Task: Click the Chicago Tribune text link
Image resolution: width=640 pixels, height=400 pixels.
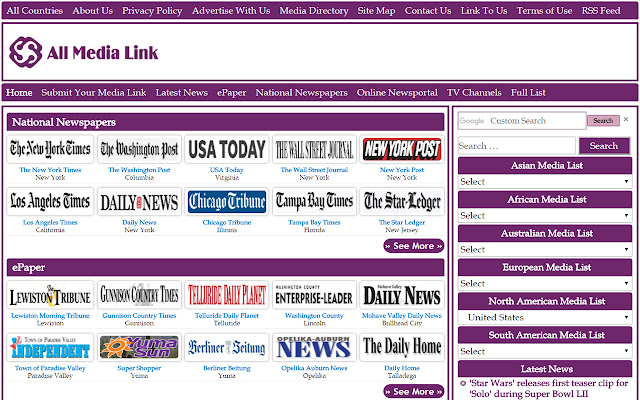Action: coord(227,222)
